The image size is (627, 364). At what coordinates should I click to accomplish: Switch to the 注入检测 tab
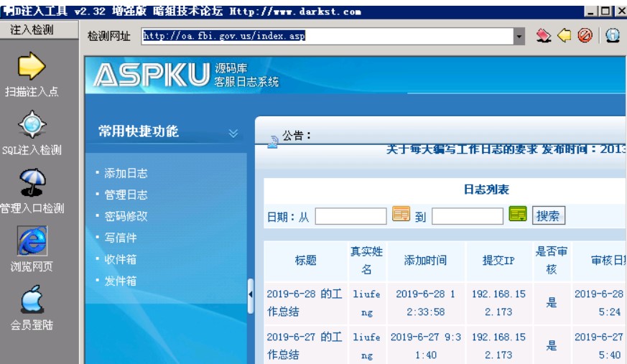pos(32,30)
